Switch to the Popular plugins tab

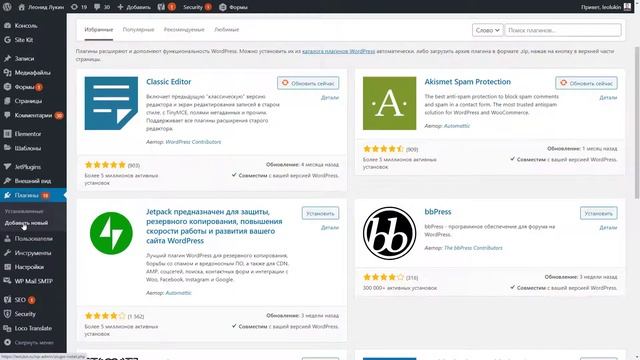pyautogui.click(x=138, y=30)
